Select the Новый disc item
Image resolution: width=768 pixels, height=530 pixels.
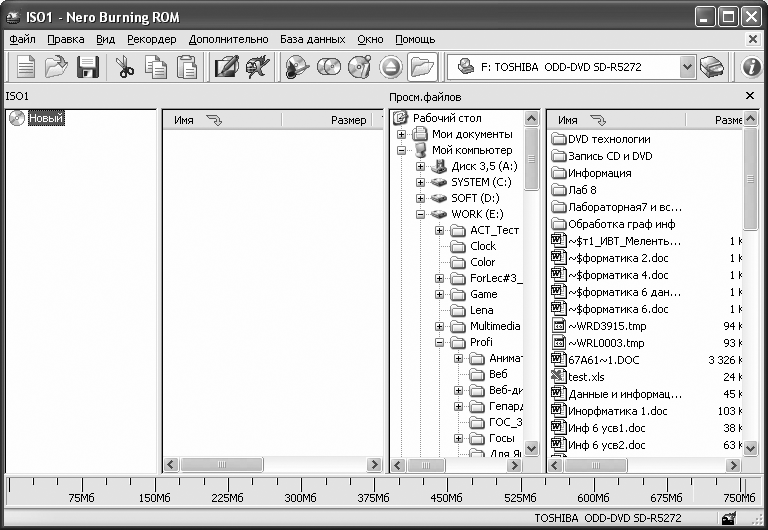point(46,118)
